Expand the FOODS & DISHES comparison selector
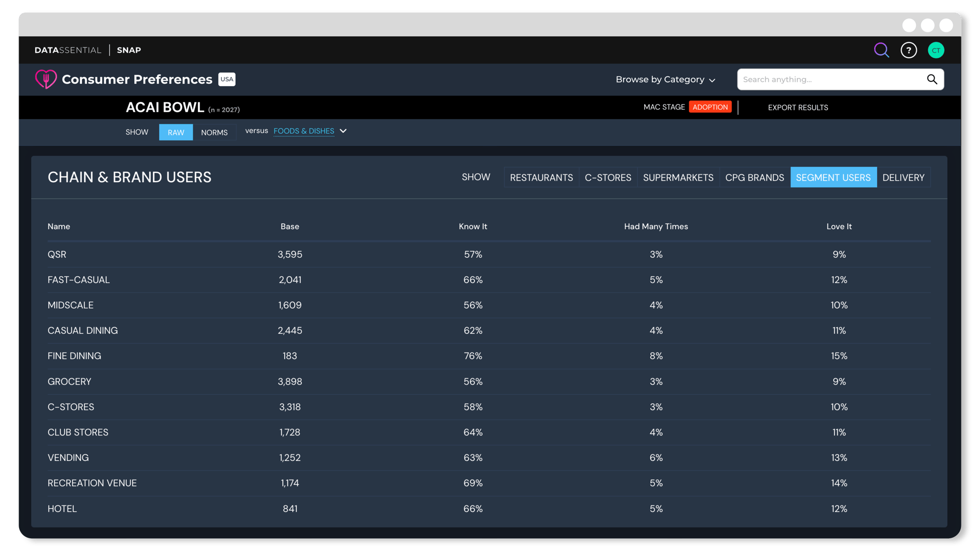This screenshot has height=551, width=980. coord(304,131)
